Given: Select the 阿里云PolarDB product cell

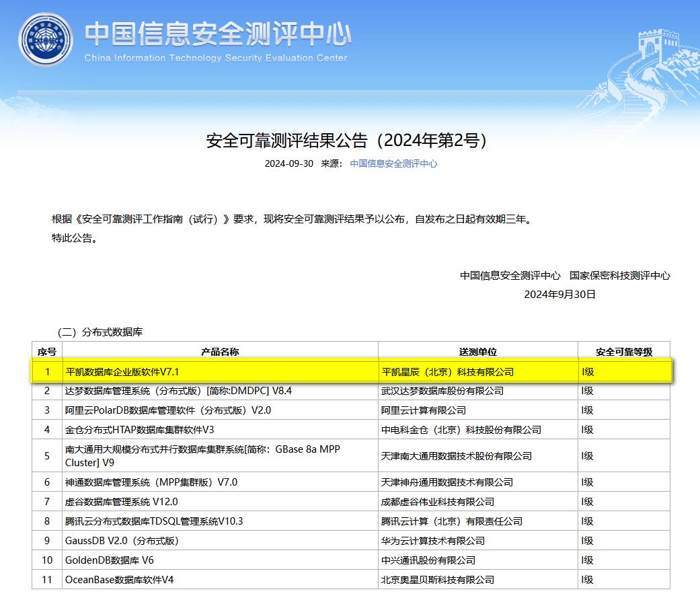Looking at the screenshot, I should (220, 410).
